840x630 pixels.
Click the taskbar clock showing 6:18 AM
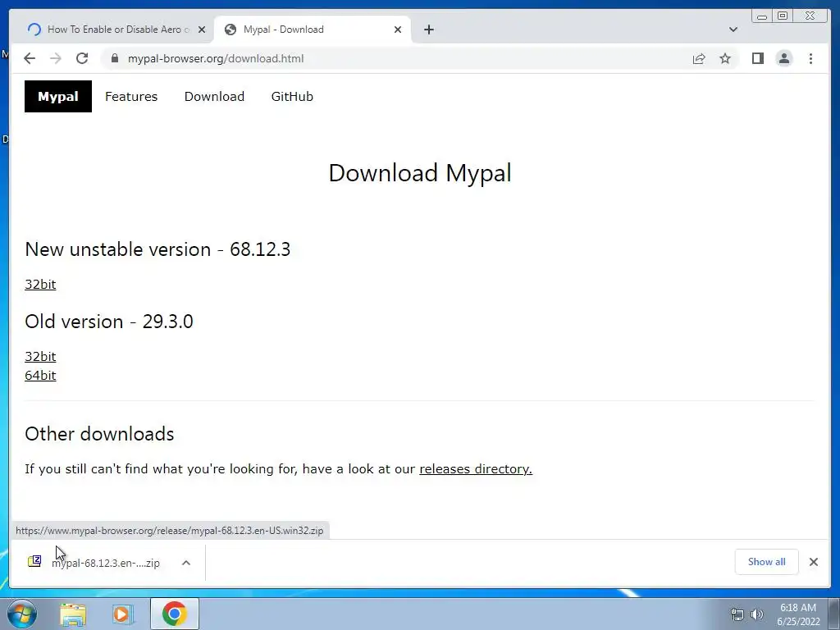pyautogui.click(x=798, y=614)
